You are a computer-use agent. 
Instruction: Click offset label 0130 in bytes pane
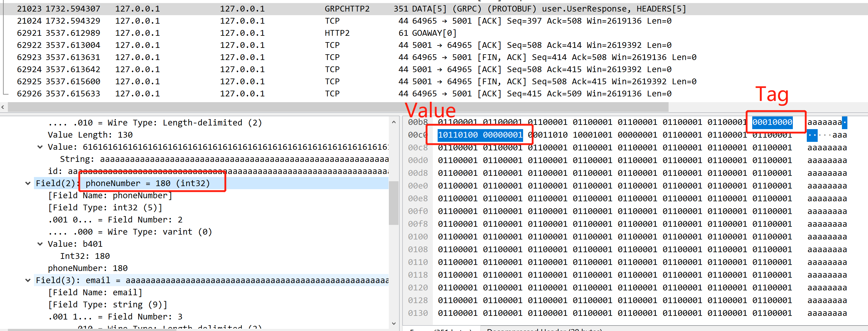tap(418, 313)
